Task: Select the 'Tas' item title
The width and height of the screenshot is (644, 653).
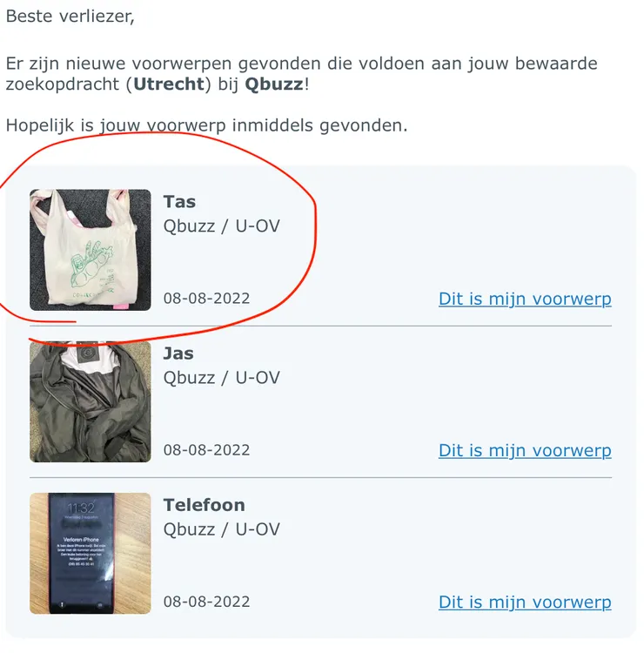Action: 179,202
